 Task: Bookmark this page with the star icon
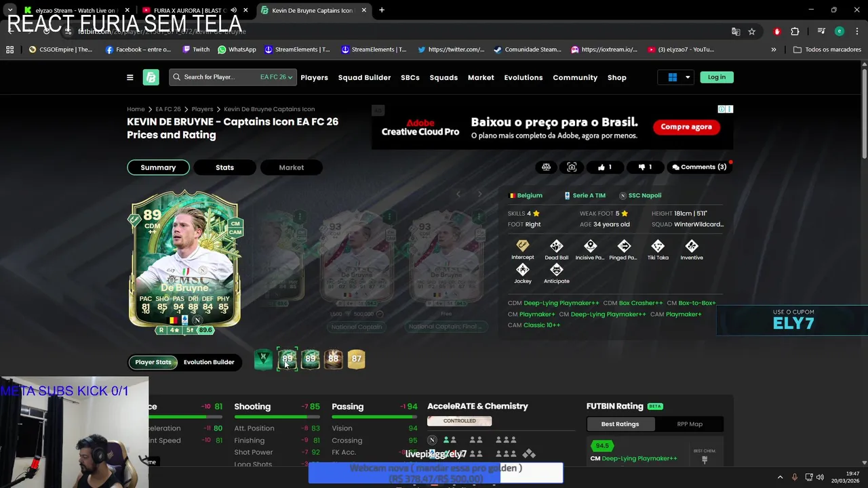(752, 31)
